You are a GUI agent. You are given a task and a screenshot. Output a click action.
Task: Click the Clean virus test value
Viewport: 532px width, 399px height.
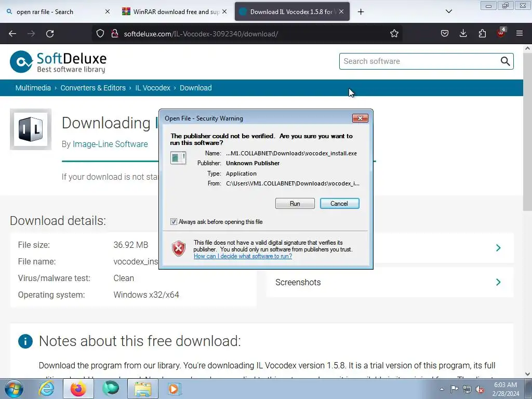pos(124,278)
